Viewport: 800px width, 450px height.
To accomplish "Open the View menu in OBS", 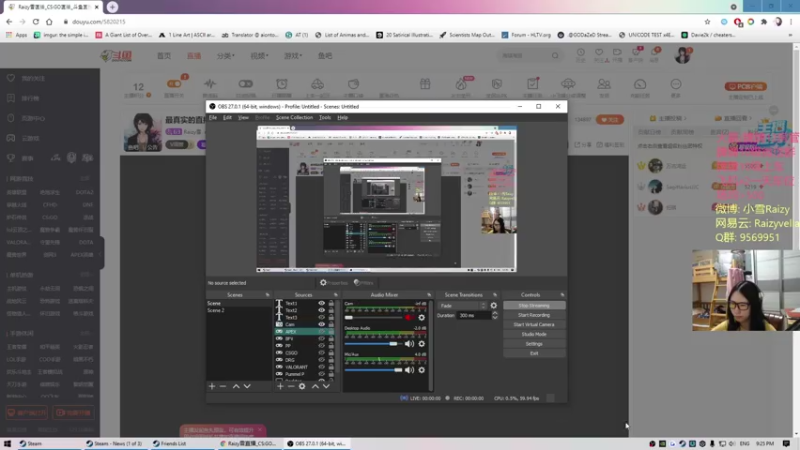I will click(x=243, y=117).
